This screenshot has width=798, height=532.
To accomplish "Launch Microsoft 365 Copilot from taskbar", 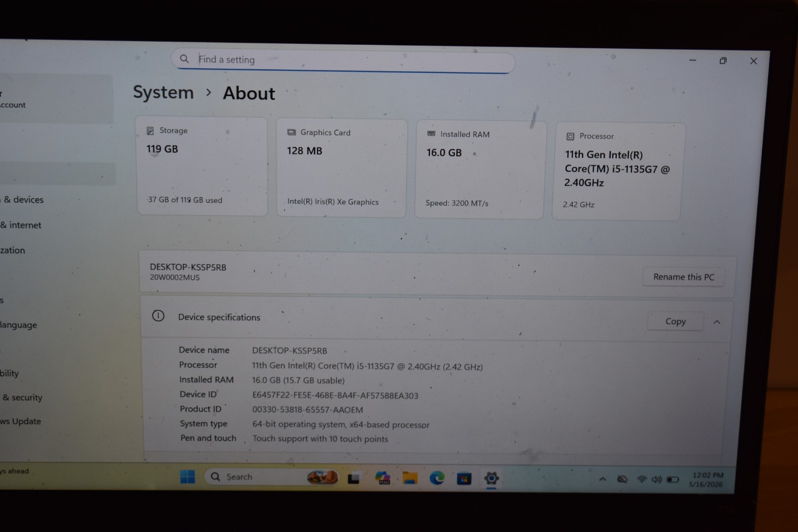I will point(383,478).
